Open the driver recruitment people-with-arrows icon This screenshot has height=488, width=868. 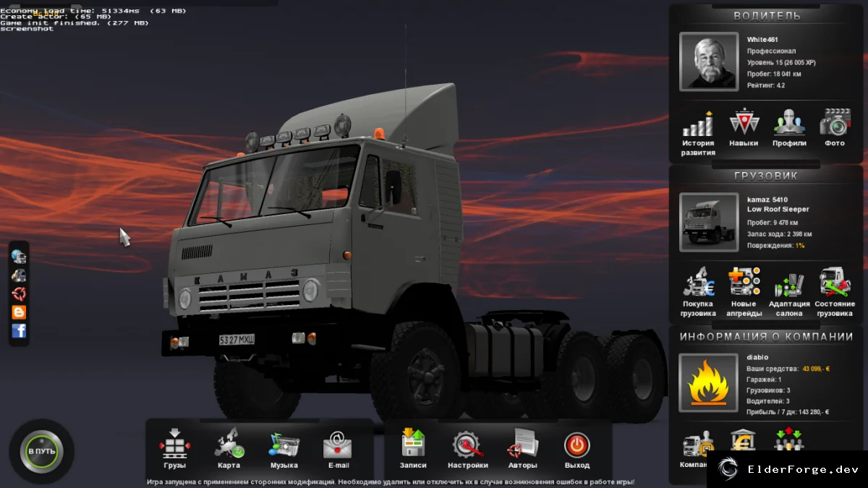point(789,441)
